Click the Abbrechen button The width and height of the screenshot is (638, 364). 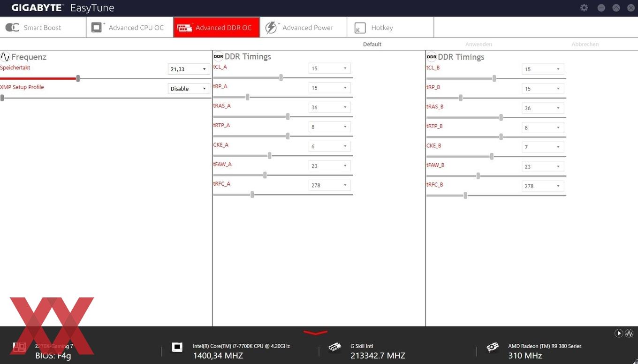click(585, 44)
